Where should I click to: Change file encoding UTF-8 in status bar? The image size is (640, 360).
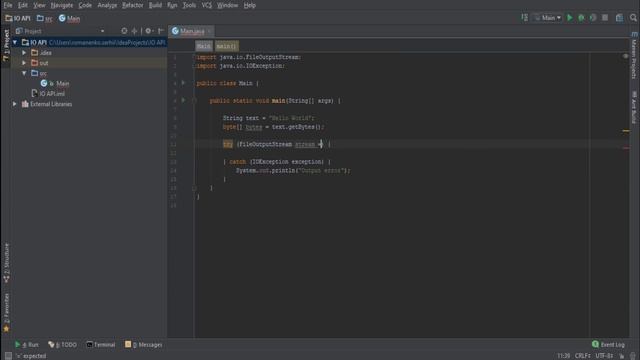pyautogui.click(x=604, y=356)
